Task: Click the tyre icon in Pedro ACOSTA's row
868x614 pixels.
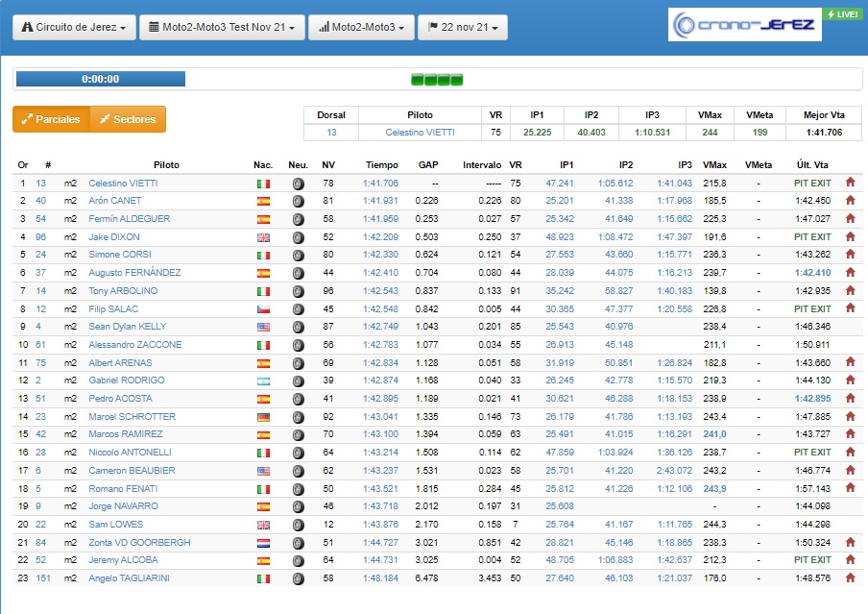Action: tap(298, 399)
